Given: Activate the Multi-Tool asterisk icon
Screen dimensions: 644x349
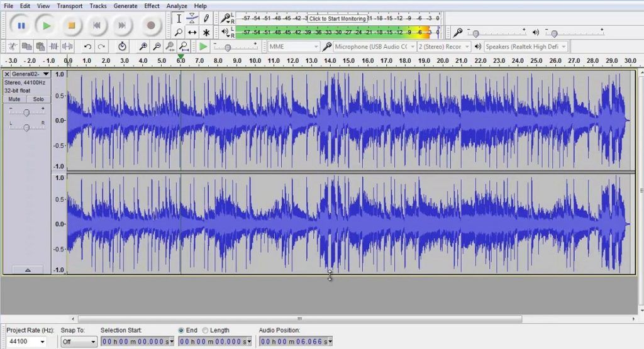Looking at the screenshot, I should point(206,33).
